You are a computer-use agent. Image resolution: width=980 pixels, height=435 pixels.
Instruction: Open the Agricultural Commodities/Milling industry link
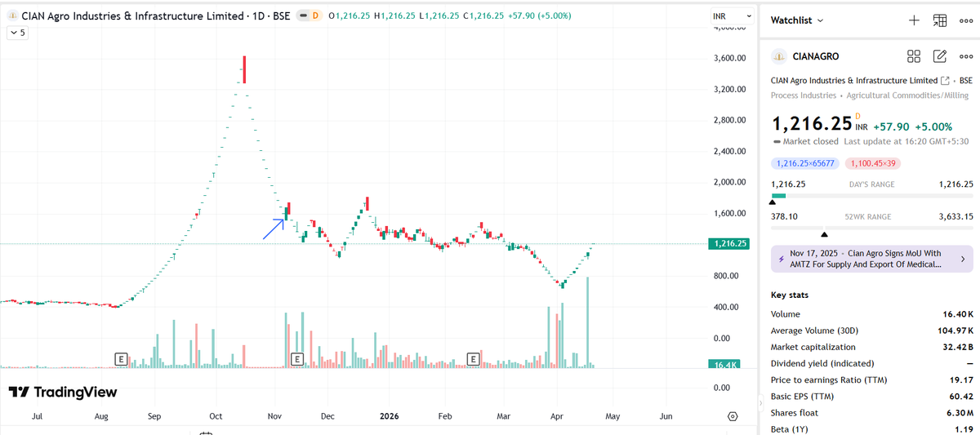pos(907,95)
